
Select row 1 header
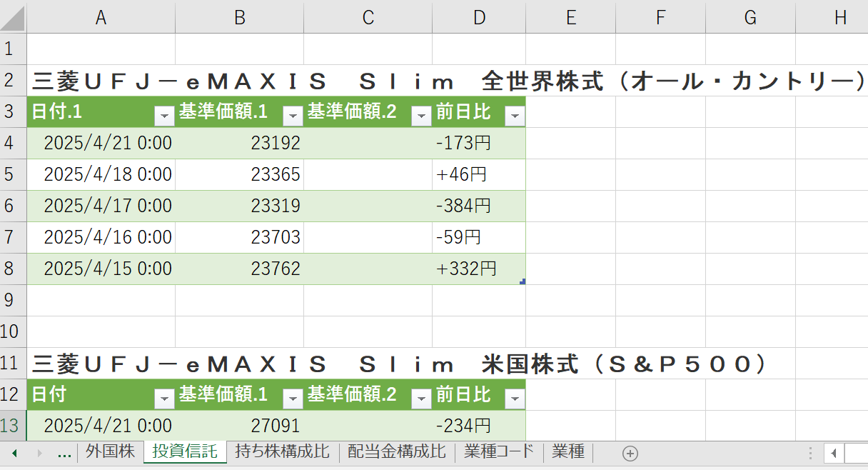pyautogui.click(x=13, y=49)
